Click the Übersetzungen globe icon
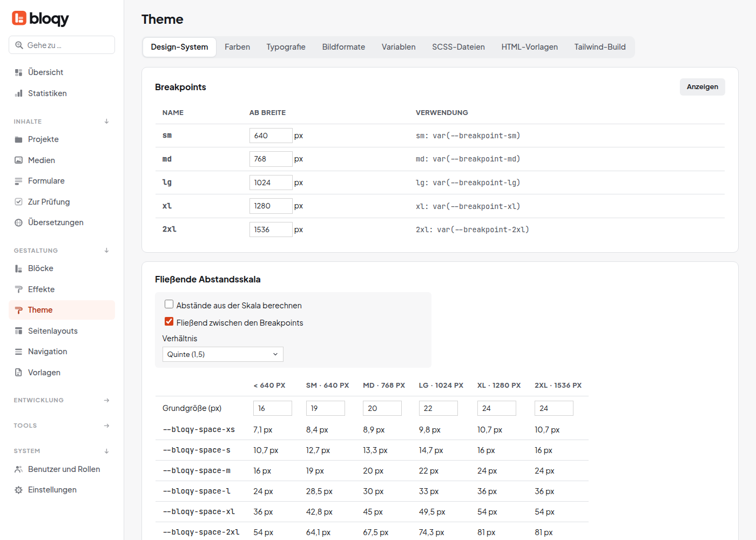Screen dimensions: 756x540 (18, 222)
